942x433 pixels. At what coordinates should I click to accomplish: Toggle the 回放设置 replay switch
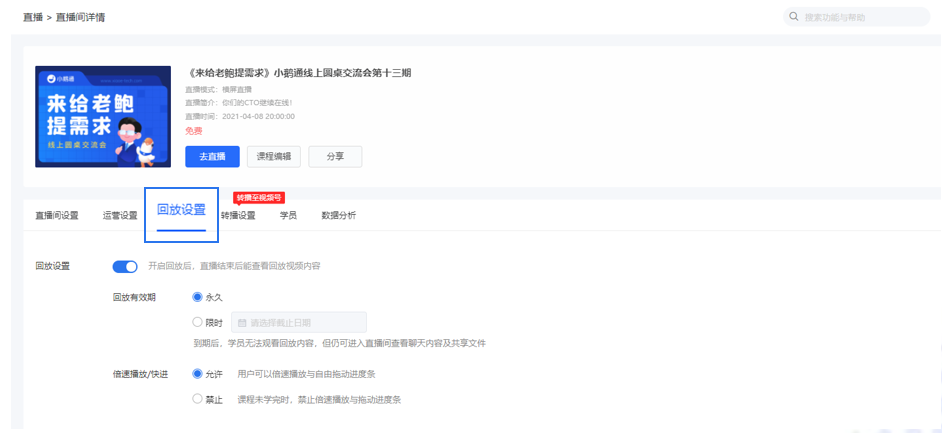click(x=125, y=266)
